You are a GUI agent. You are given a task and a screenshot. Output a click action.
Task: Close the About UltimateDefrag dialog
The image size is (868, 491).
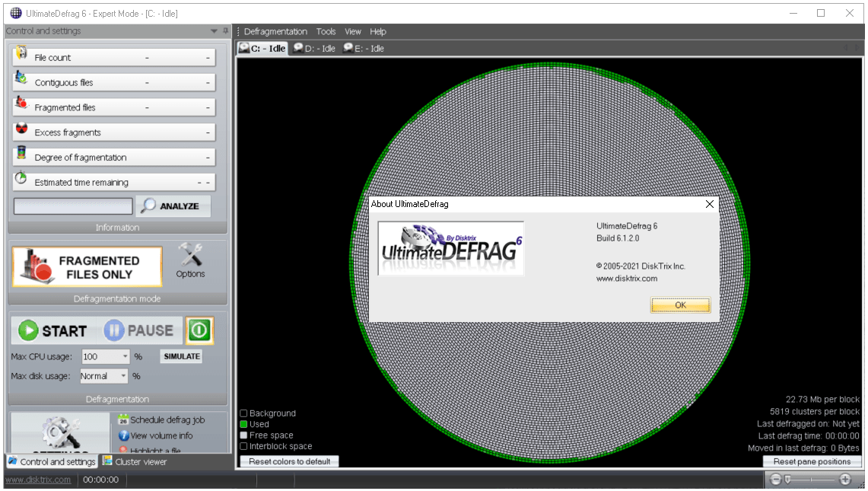point(710,205)
